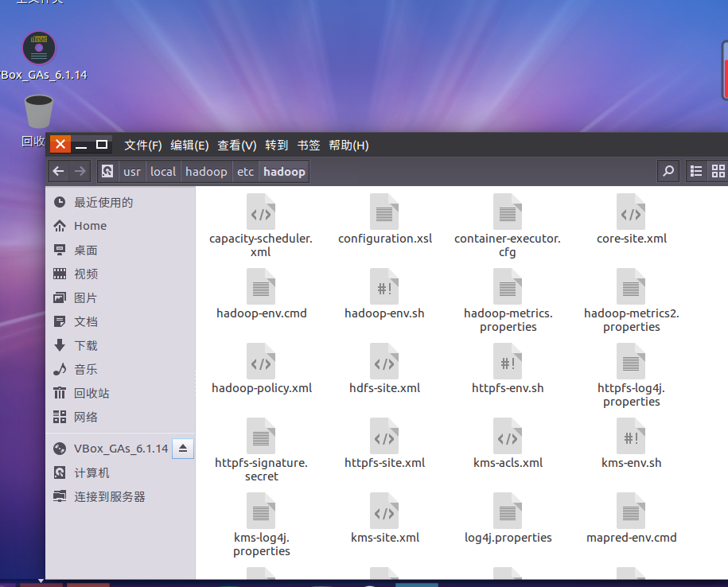Image resolution: width=728 pixels, height=587 pixels.
Task: Select hadoop-metrics.properties file icon
Action: 508,286
